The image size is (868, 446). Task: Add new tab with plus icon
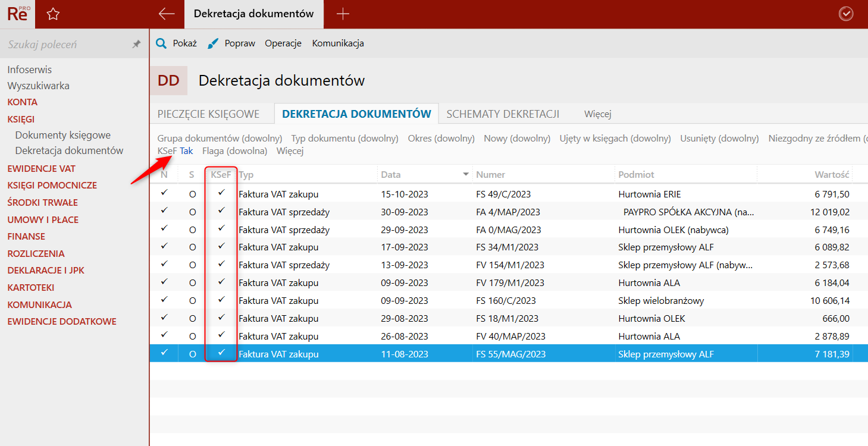click(343, 14)
